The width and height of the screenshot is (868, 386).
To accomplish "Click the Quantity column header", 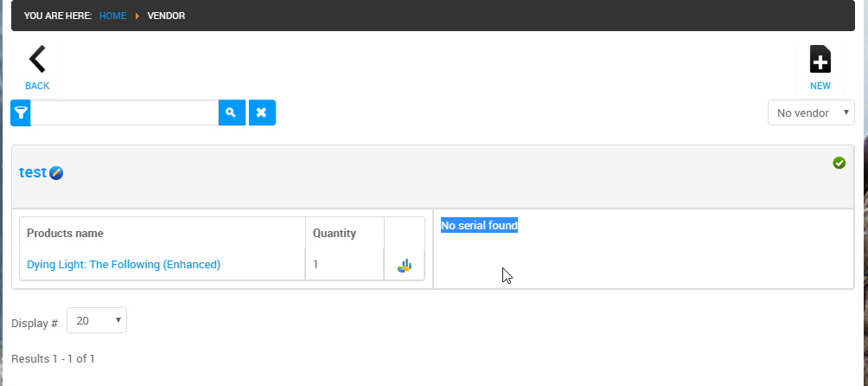I will tap(335, 233).
